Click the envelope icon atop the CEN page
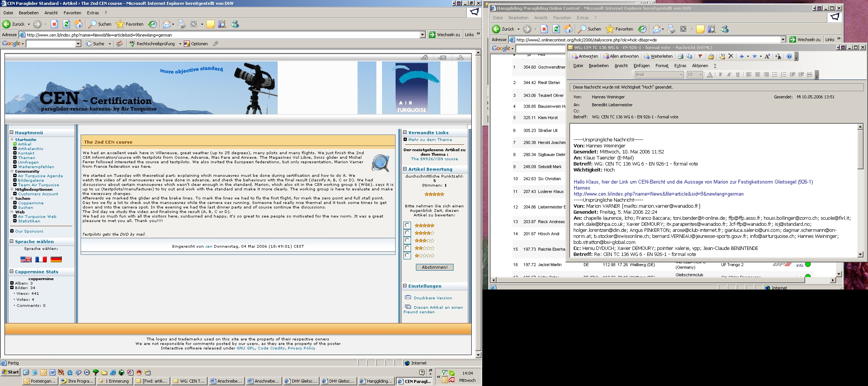 pyautogui.click(x=443, y=58)
